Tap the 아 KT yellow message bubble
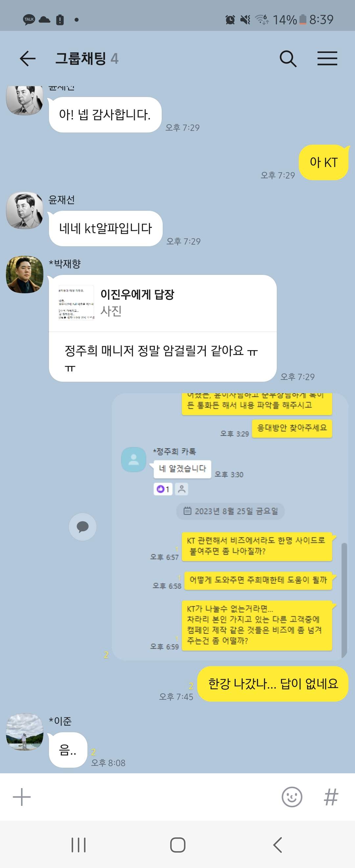 (x=323, y=162)
